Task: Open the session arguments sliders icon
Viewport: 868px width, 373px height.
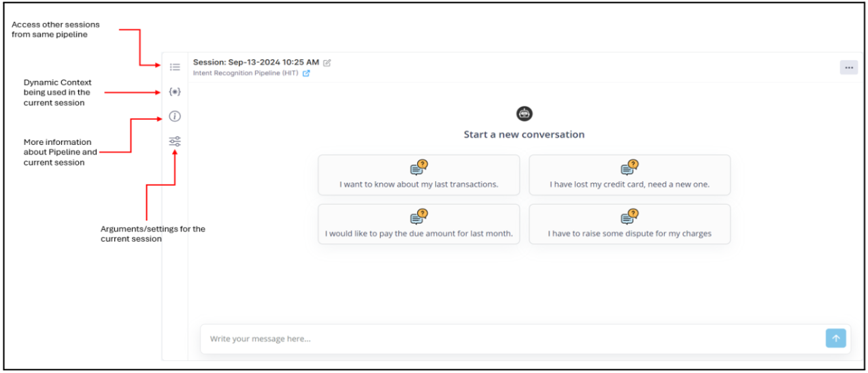Action: pyautogui.click(x=175, y=142)
